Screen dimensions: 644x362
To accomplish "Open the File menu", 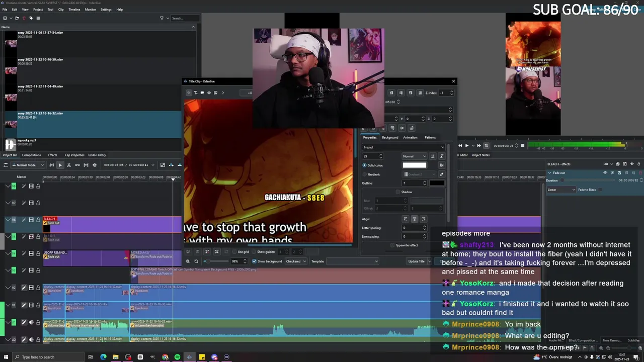I will click(5, 10).
